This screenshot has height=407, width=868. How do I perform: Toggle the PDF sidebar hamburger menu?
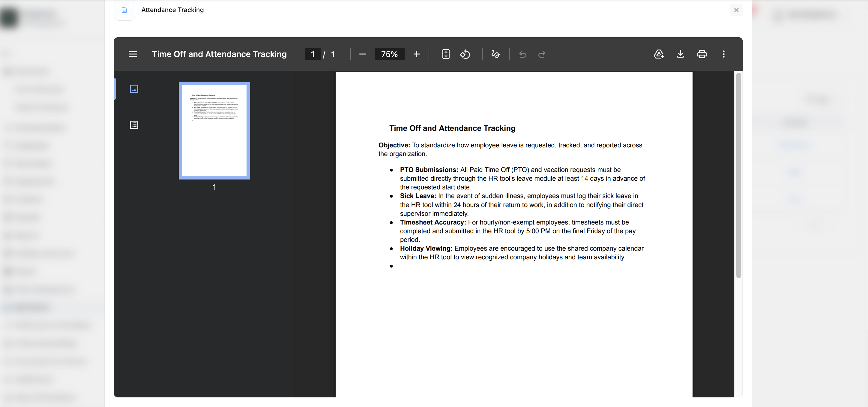click(133, 54)
